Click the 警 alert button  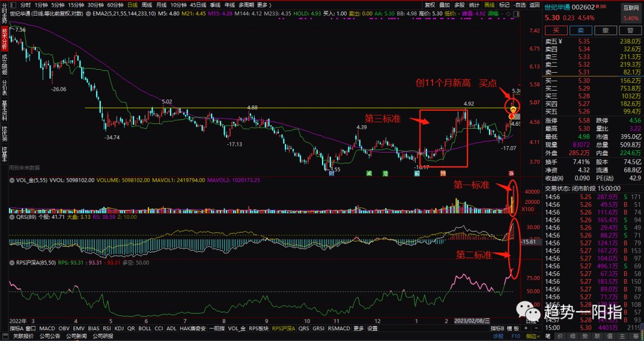point(630,30)
